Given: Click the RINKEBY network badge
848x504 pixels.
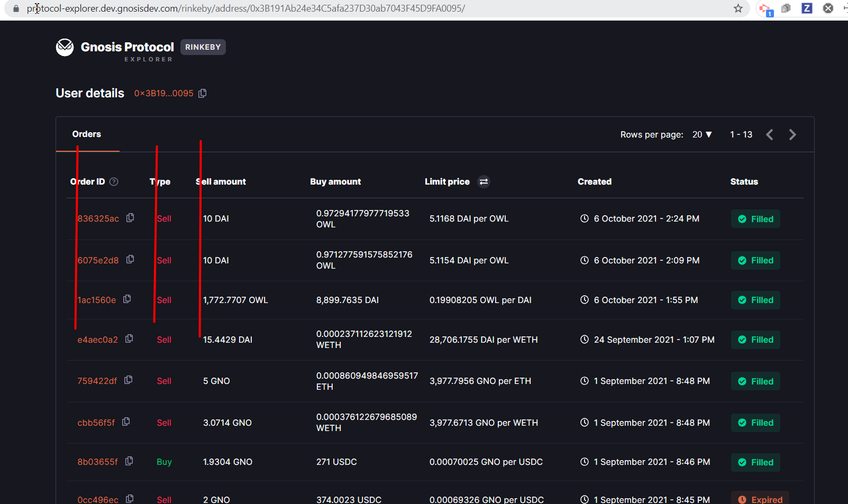Looking at the screenshot, I should click(203, 47).
